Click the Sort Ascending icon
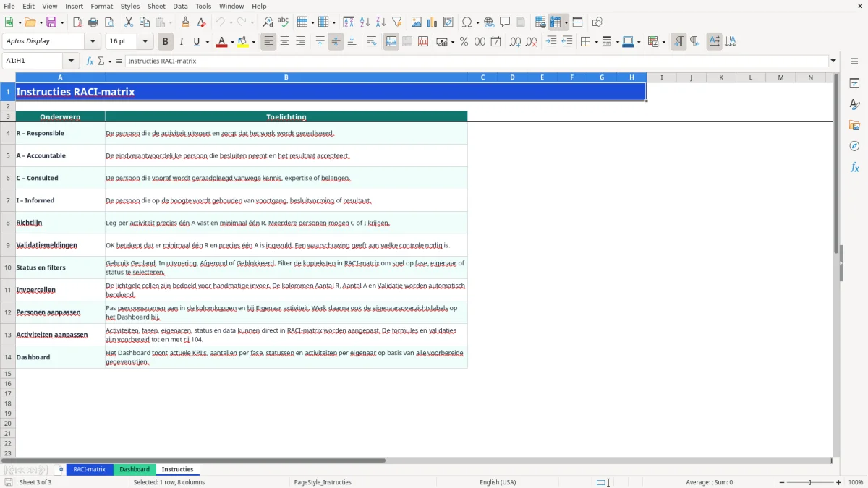 [365, 22]
